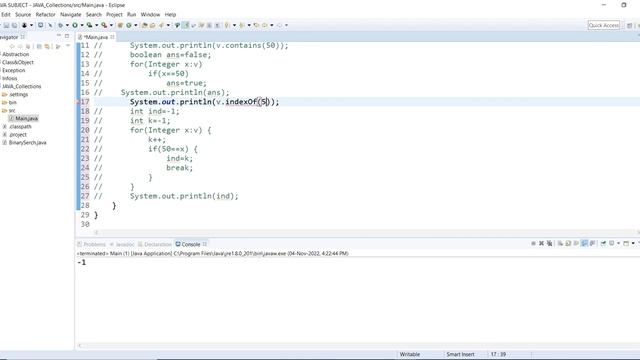
Task: Click the Save icon in the toolbar
Action: pyautogui.click(x=6, y=25)
